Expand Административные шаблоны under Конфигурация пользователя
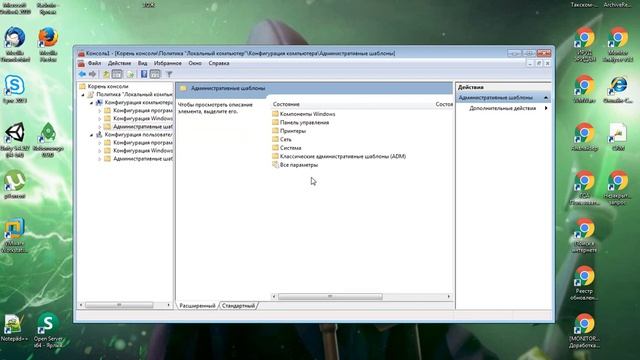This screenshot has width=640, height=360. [x=100, y=159]
